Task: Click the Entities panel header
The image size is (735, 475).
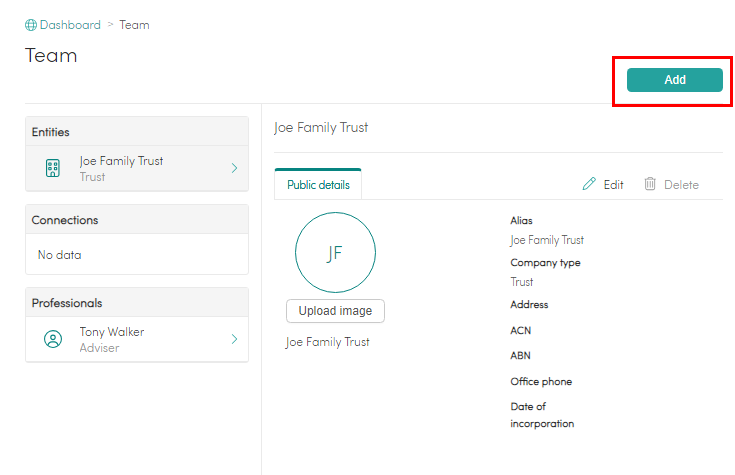Action: pos(136,132)
